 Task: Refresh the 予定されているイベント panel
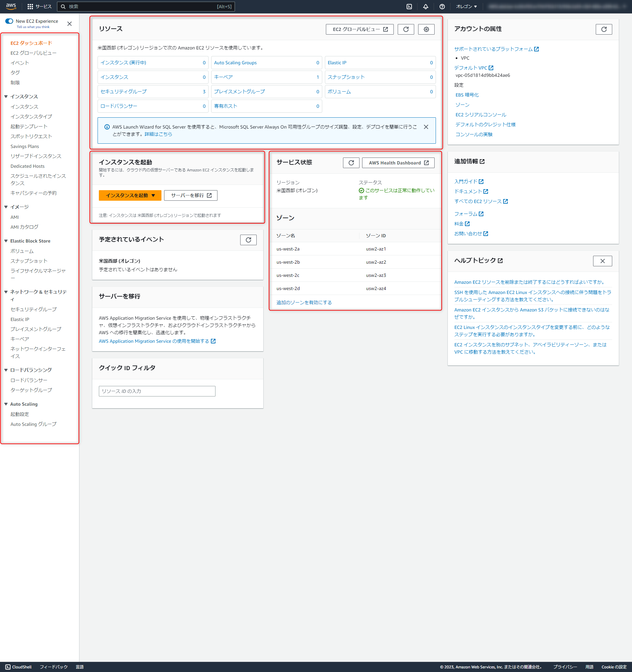click(x=248, y=240)
